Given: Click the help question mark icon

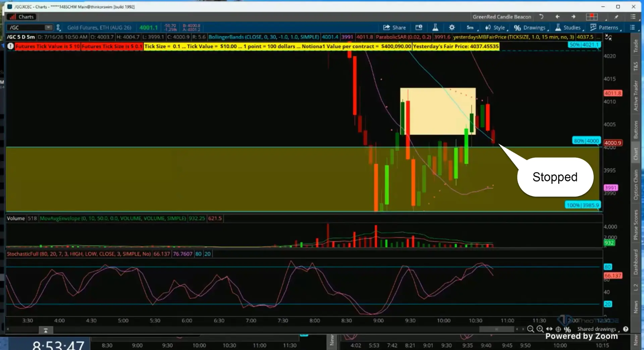Looking at the screenshot, I should (626, 329).
